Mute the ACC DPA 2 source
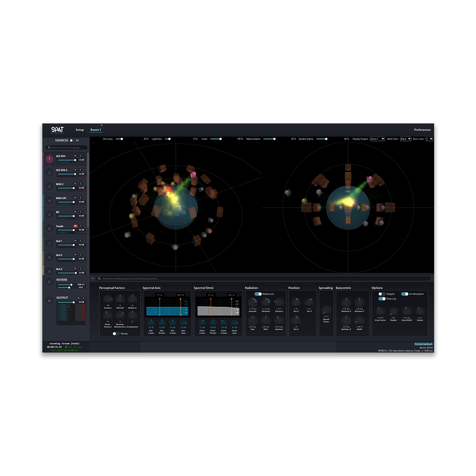Viewport: 476px width, 476px height. pyautogui.click(x=75, y=170)
